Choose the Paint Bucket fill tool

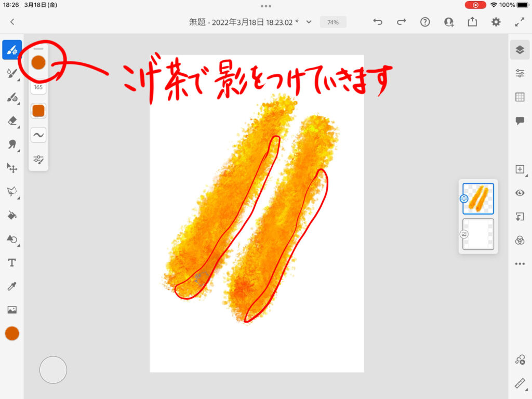12,215
